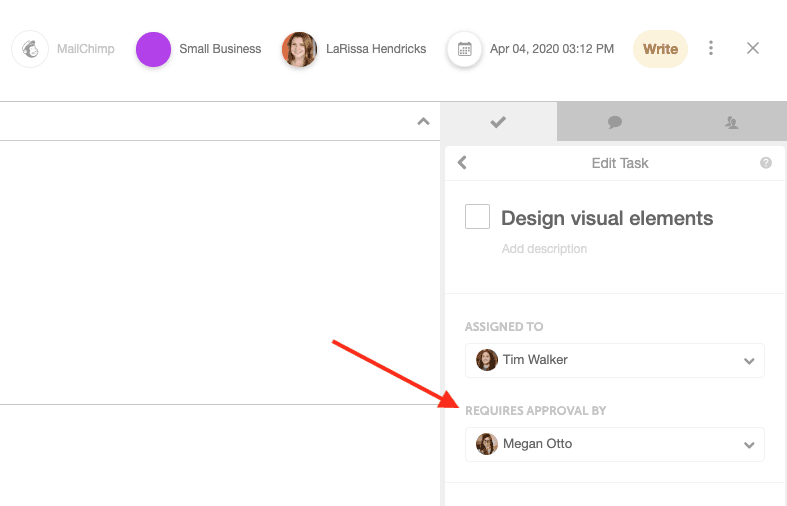The image size is (787, 506).
Task: Click Tim Walker's avatar in dropdown
Action: point(487,360)
